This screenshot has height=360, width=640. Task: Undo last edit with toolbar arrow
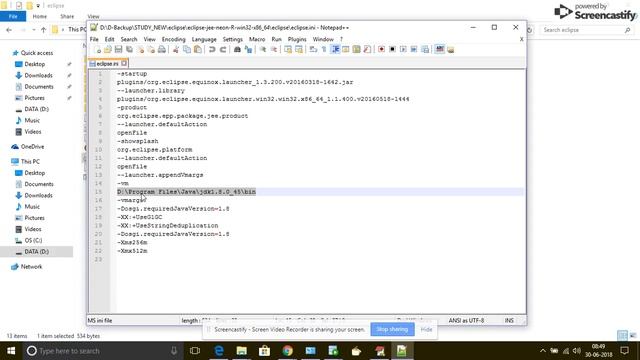tap(212, 49)
